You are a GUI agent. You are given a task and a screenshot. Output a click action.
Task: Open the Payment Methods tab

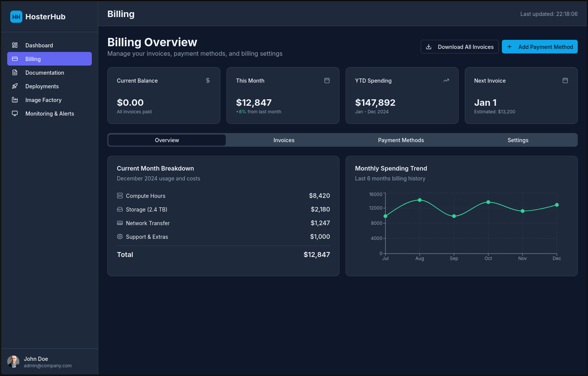(401, 140)
